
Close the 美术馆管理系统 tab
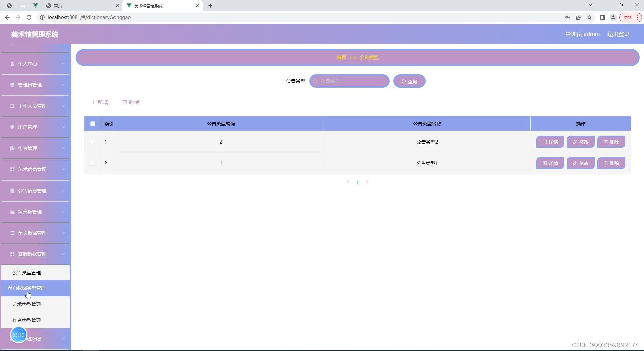point(197,6)
